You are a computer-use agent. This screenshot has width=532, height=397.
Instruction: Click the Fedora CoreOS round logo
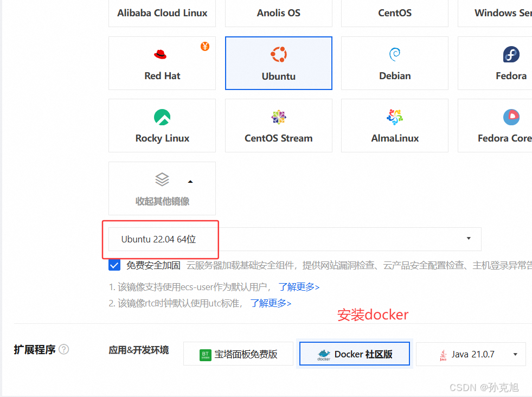pos(511,117)
